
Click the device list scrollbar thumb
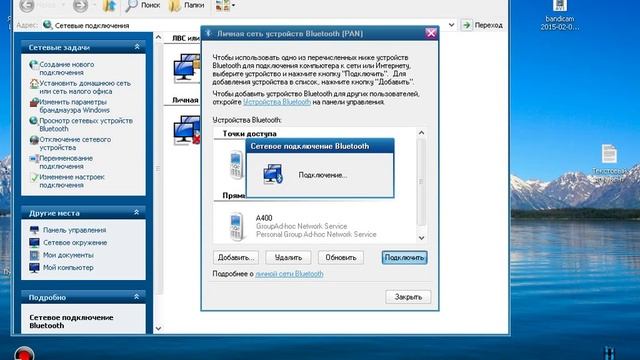pyautogui.click(x=421, y=182)
